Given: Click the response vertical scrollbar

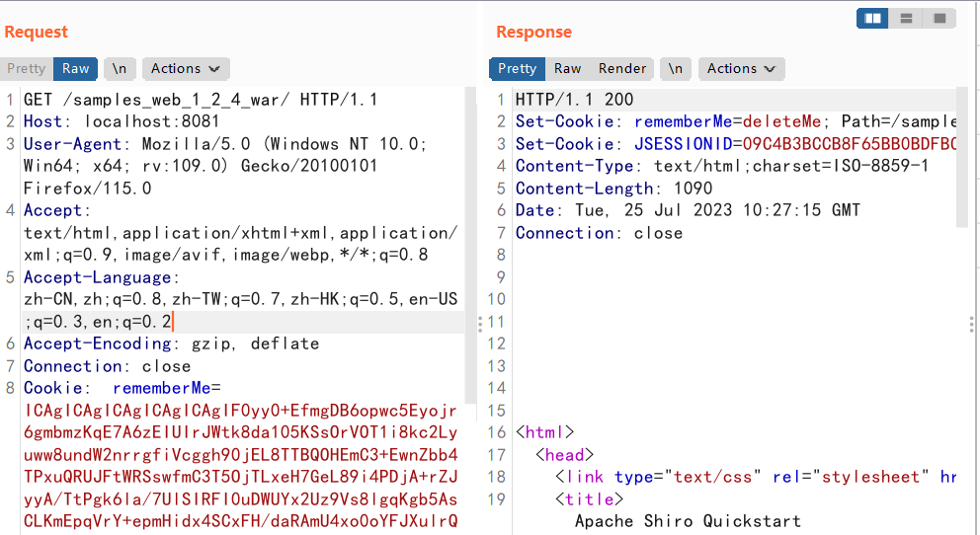Looking at the screenshot, I should click(x=962, y=158).
